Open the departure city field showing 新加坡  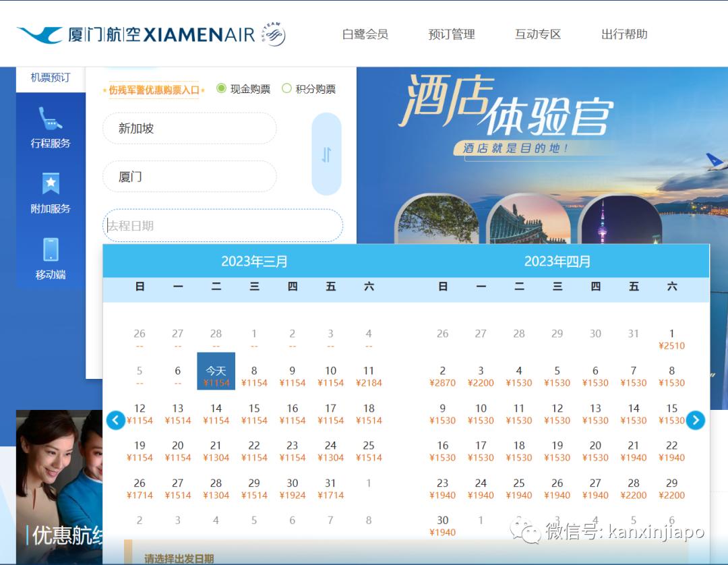pyautogui.click(x=189, y=128)
